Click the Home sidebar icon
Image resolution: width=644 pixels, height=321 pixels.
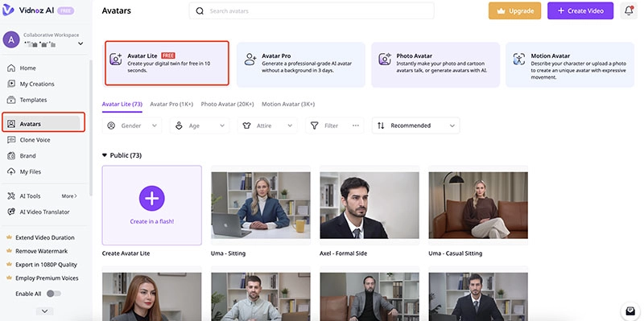click(11, 68)
